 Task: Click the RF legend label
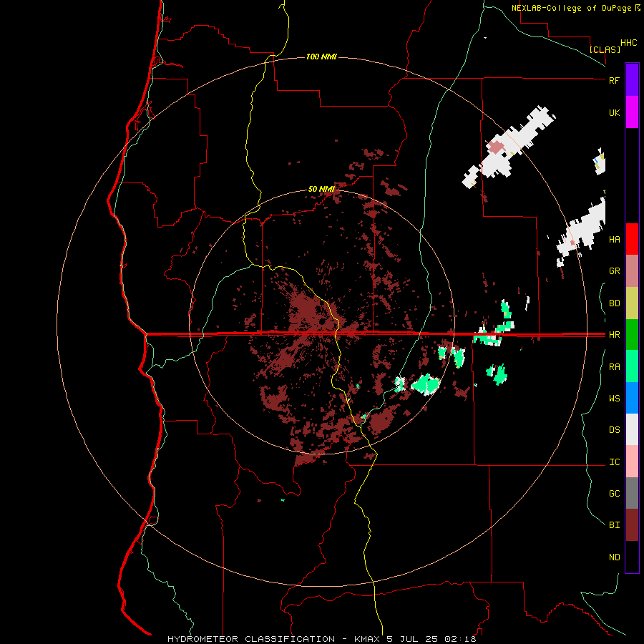pyautogui.click(x=614, y=80)
